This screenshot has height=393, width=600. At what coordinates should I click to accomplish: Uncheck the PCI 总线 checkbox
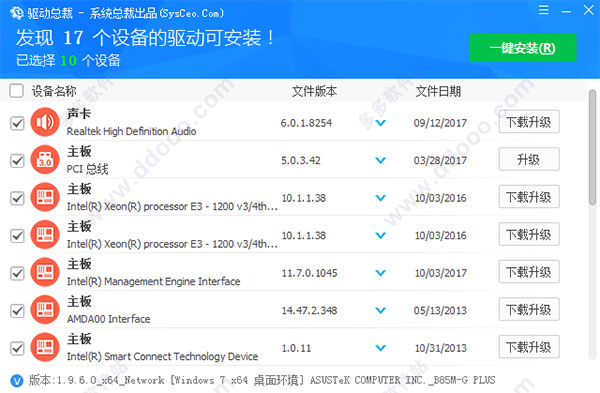coord(17,161)
